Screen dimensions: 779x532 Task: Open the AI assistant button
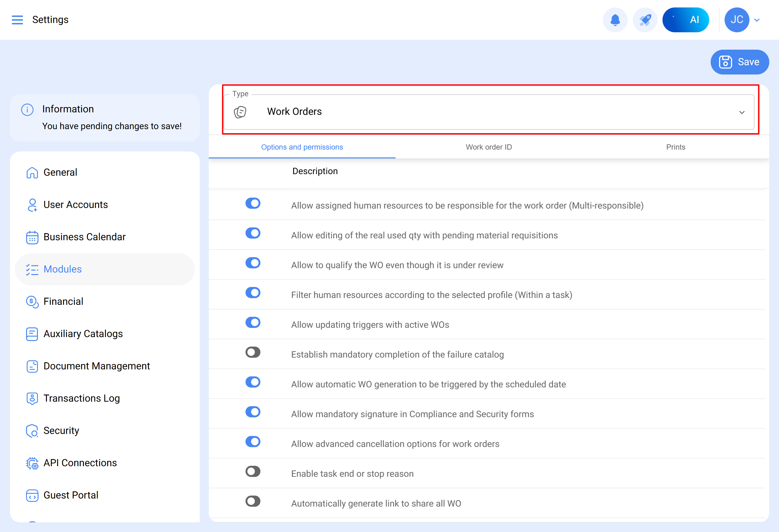tap(685, 20)
